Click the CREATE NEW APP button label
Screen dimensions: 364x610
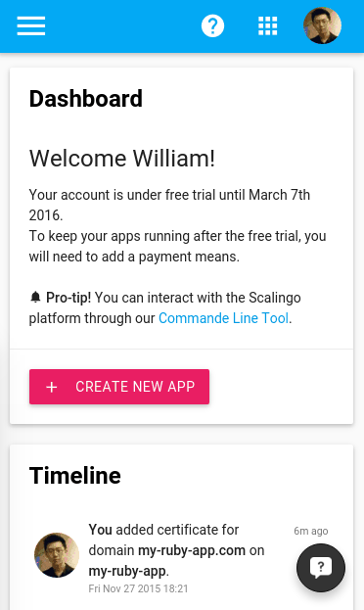(135, 387)
